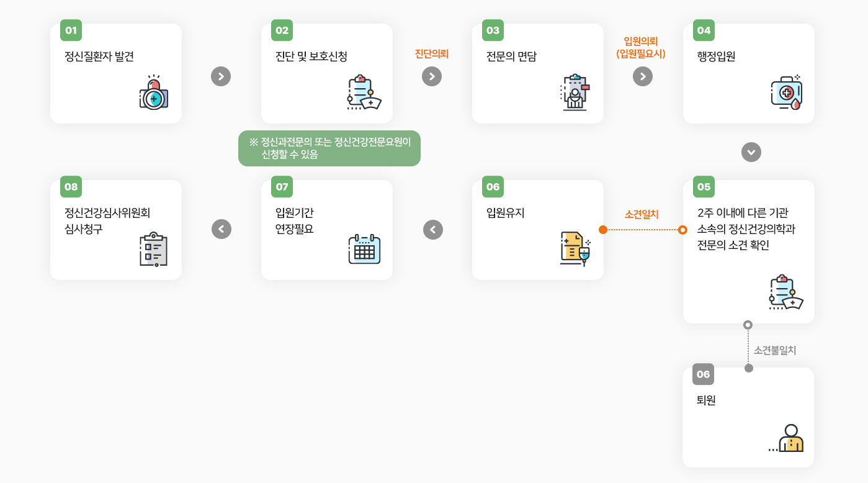Click the green note about 정신건강전문요원
868x483 pixels.
click(329, 148)
